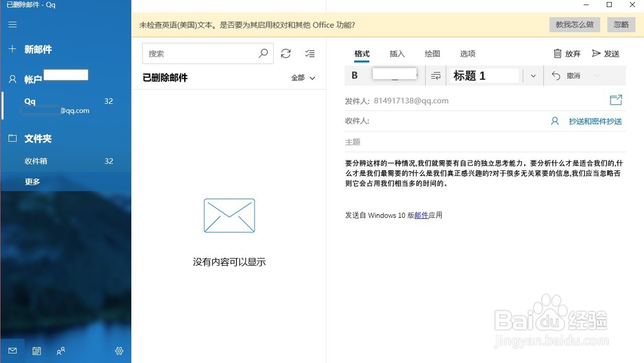Maximize the Mail window
The image size is (644, 363).
tap(609, 5)
